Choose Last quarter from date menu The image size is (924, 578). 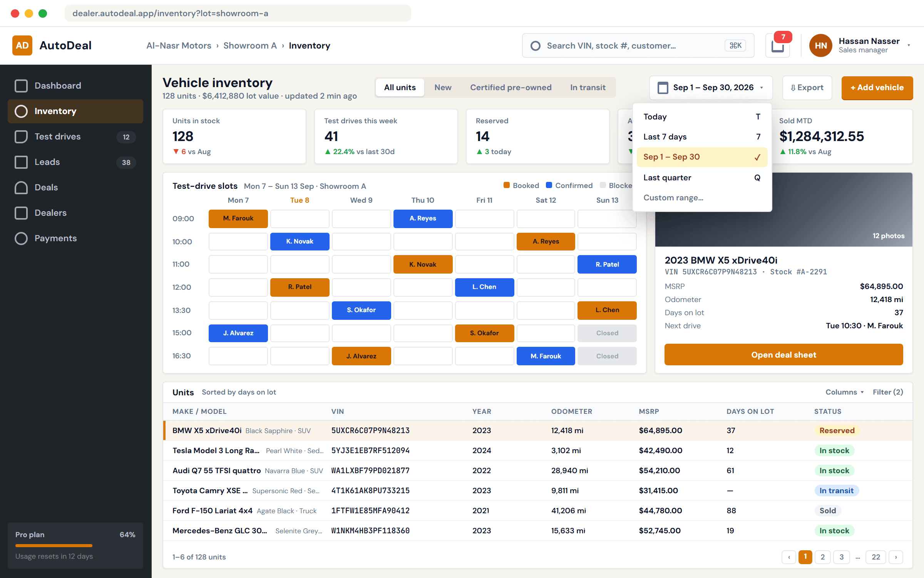(701, 178)
